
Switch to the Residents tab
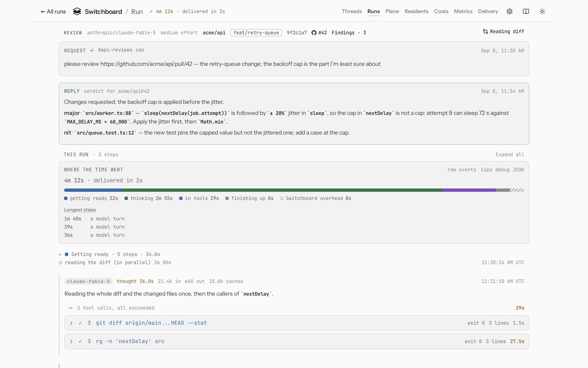tap(416, 11)
